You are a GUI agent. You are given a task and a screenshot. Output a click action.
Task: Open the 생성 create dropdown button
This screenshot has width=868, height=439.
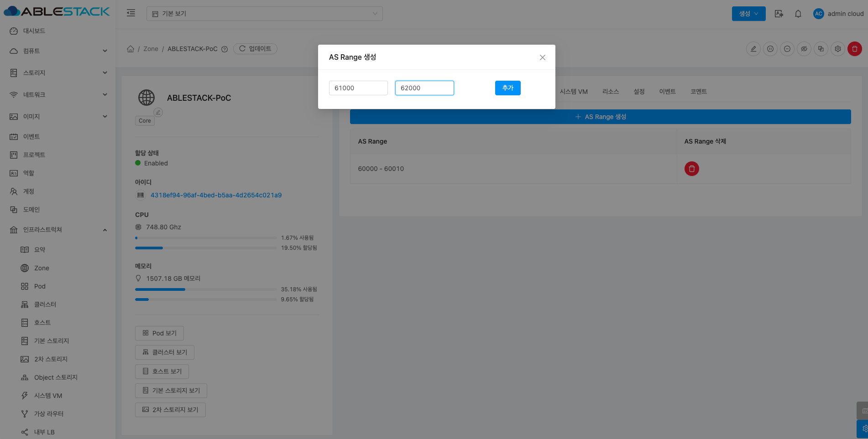pyautogui.click(x=749, y=14)
